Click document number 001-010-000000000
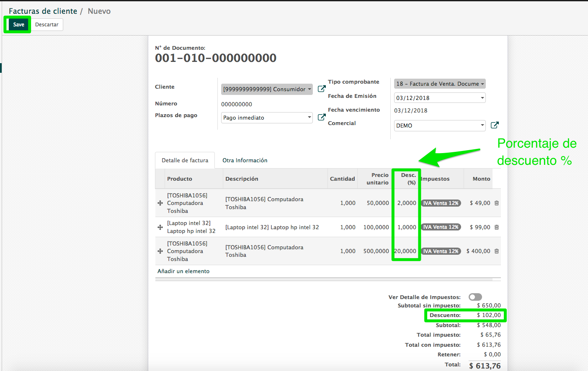The height and width of the screenshot is (371, 588). tap(216, 58)
